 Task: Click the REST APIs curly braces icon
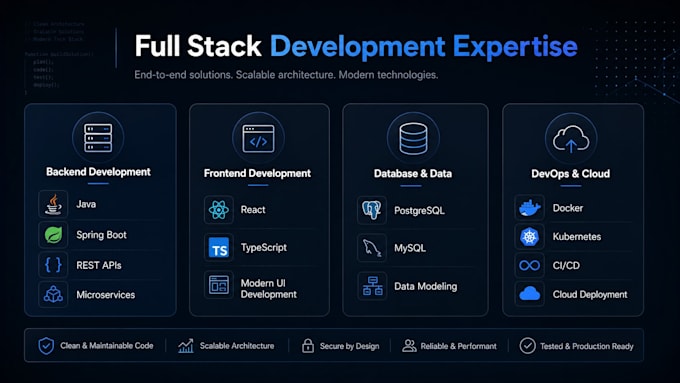53,265
